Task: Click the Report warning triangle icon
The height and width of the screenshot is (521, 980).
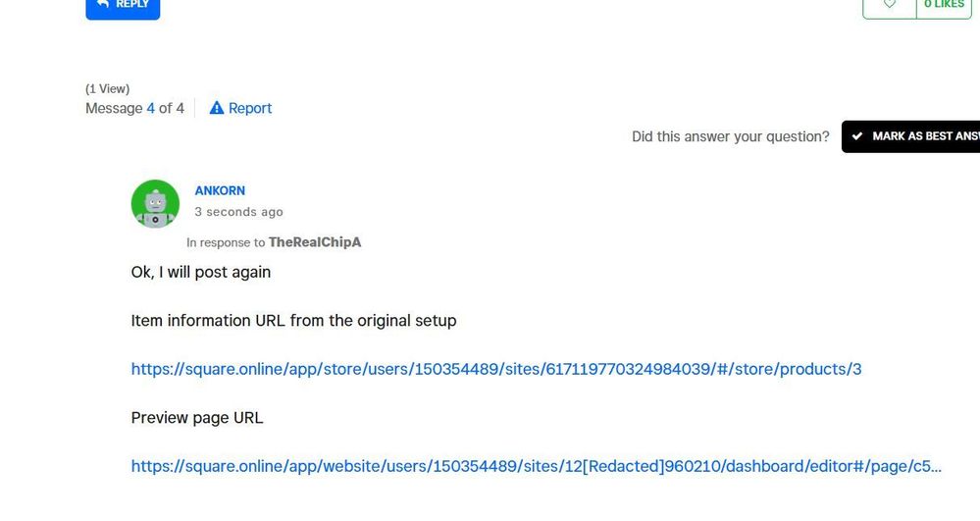Action: (217, 108)
